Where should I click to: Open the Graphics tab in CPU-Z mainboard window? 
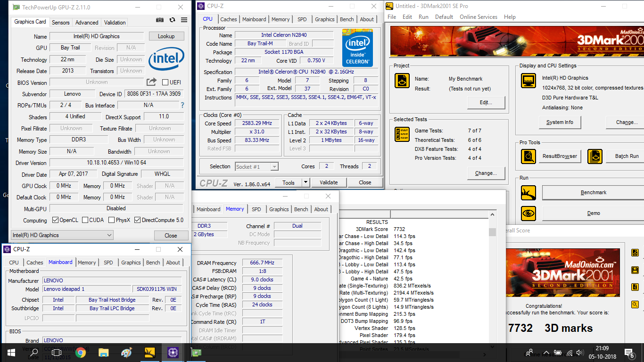[131, 263]
